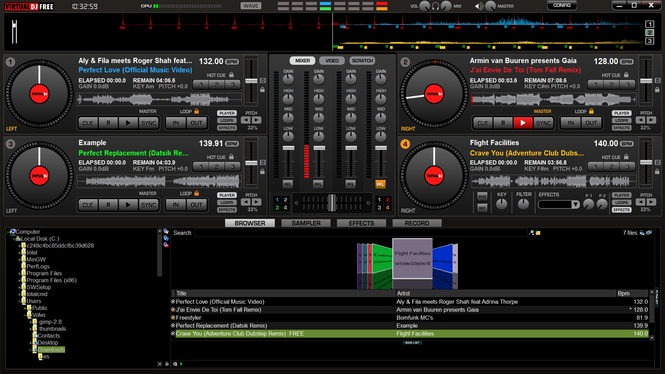Viewport: 665px width, 374px height.
Task: Assign deck 3 to the left crossfader side
Action: 277,208
